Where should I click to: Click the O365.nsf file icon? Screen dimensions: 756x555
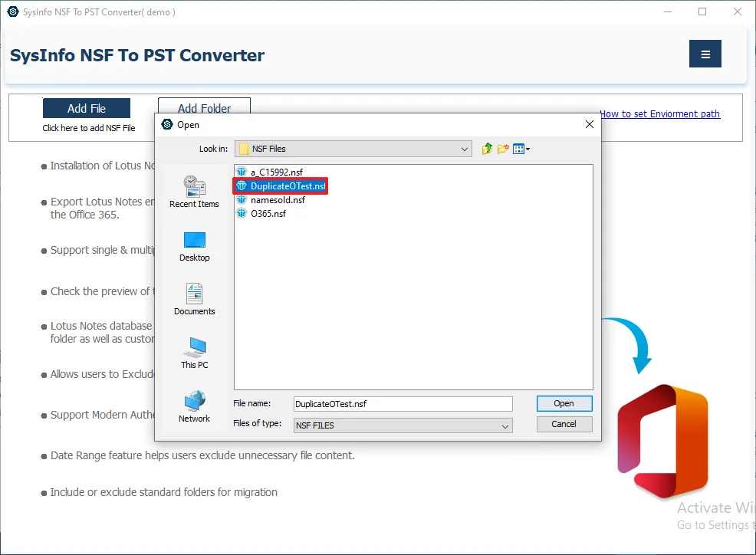242,213
